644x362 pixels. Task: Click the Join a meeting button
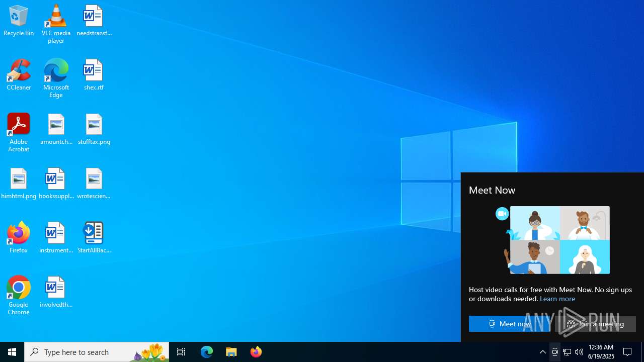[595, 324]
